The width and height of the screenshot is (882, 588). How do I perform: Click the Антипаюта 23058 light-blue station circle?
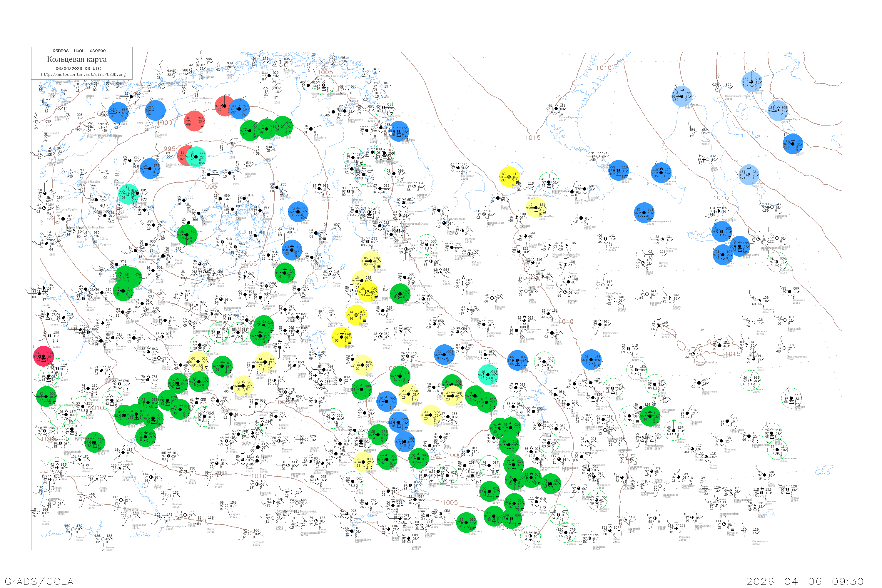pyautogui.click(x=749, y=175)
